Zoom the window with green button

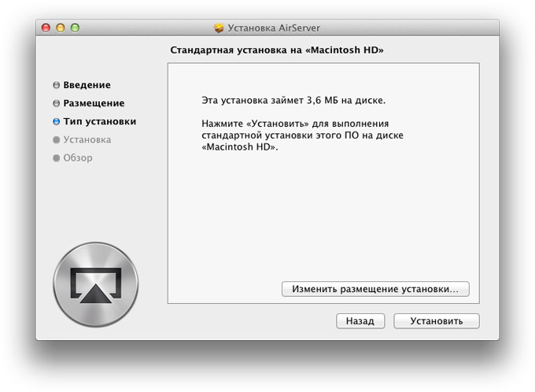[x=75, y=28]
